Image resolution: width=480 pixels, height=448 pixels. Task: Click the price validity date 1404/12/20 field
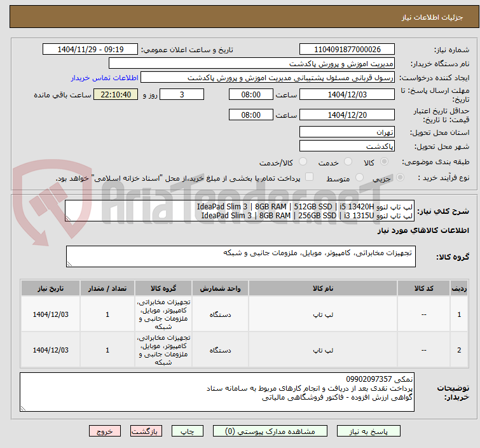pyautogui.click(x=347, y=115)
